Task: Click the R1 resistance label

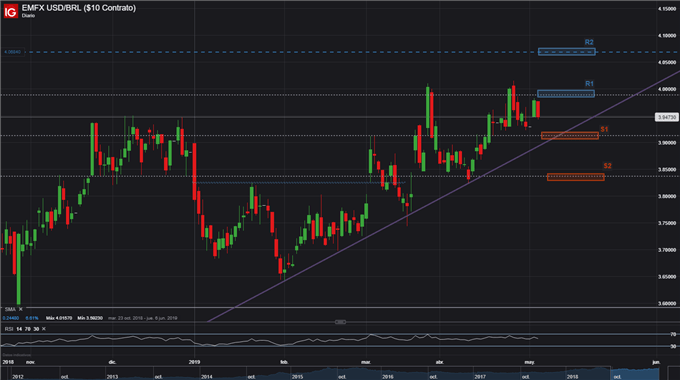Action: click(589, 84)
